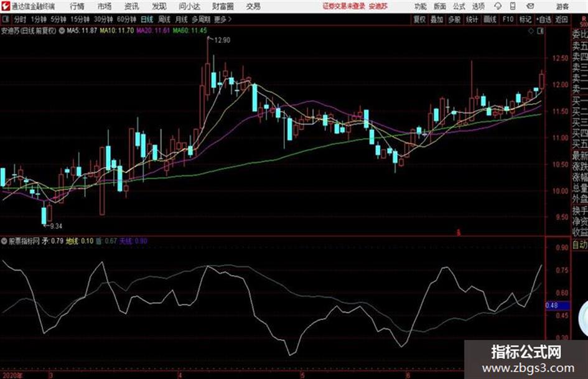The height and width of the screenshot is (379, 588).
Task: Click the panel layout icon left of 分时
Action: pos(5,19)
